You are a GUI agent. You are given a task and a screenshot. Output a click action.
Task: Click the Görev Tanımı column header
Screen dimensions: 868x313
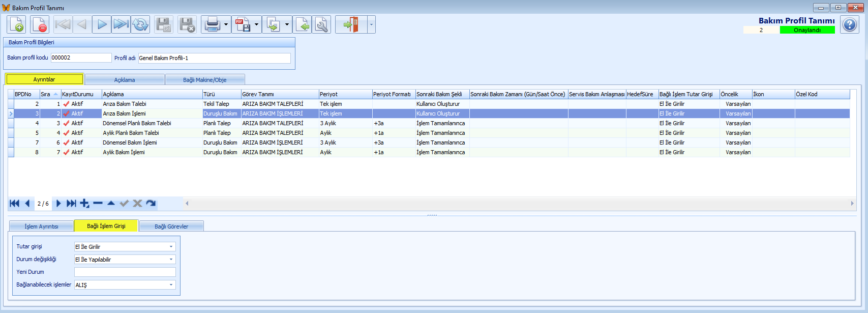pyautogui.click(x=279, y=94)
